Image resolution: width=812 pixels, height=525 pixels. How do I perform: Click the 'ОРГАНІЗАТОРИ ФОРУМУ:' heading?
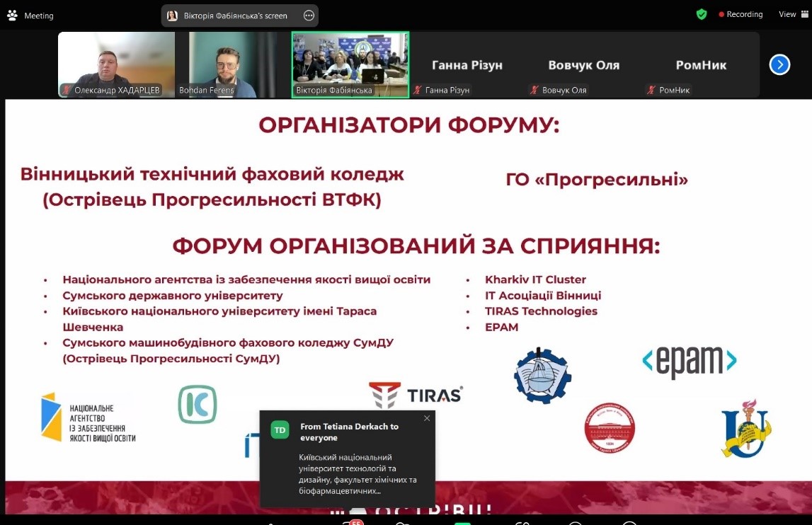click(409, 125)
